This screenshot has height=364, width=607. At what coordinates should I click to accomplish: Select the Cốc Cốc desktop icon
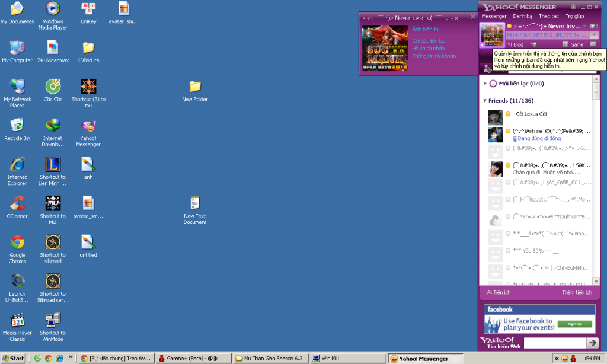[x=53, y=90]
